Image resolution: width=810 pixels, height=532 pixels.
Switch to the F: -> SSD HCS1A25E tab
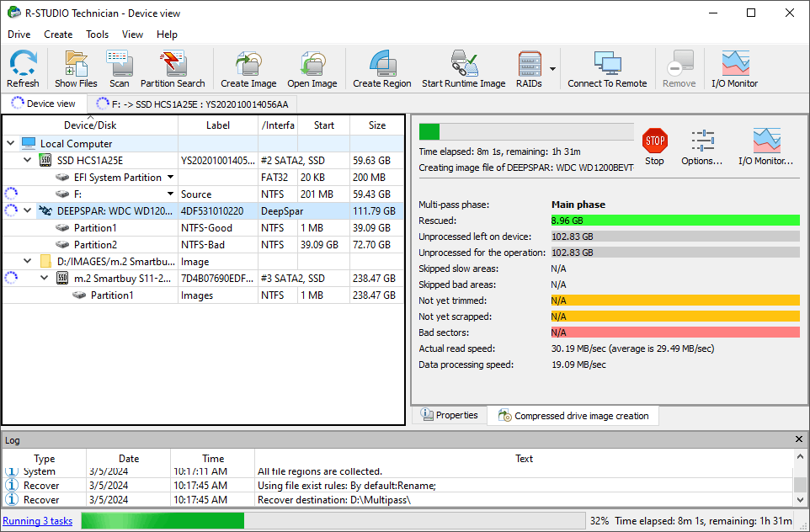point(193,104)
